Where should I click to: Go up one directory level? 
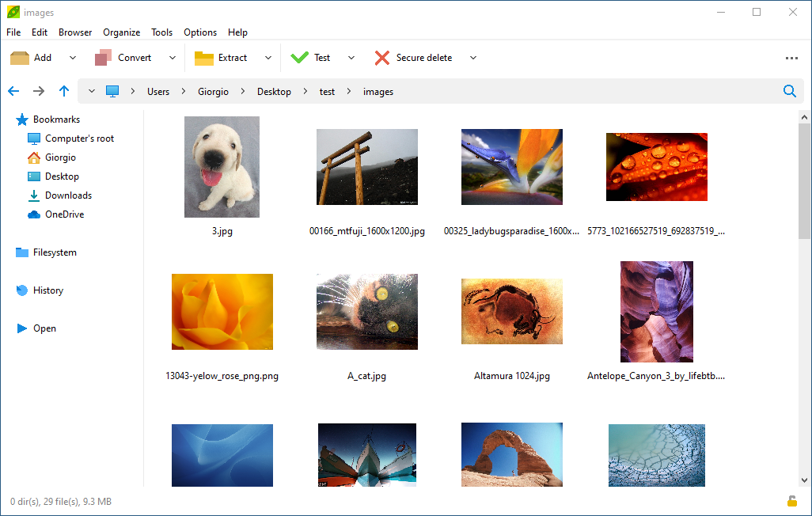tap(64, 91)
